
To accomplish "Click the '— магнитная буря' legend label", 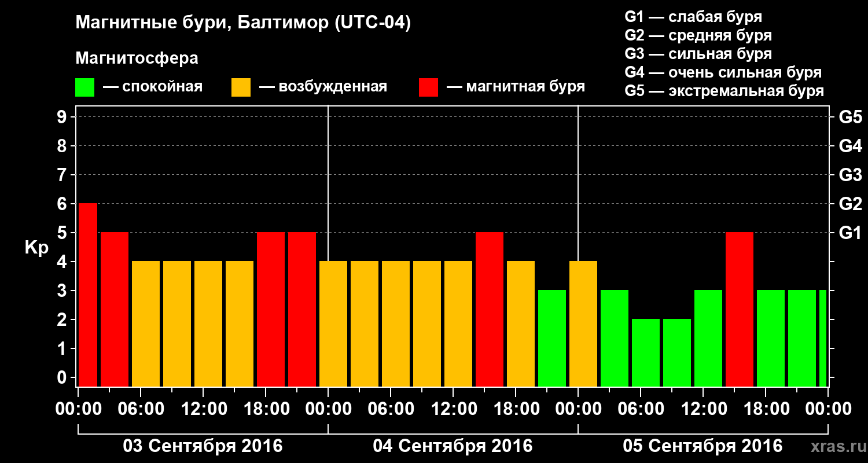I will tap(516, 87).
